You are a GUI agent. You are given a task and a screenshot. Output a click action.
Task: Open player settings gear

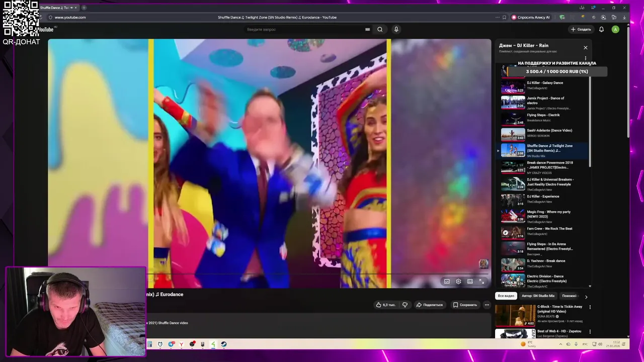point(458,282)
